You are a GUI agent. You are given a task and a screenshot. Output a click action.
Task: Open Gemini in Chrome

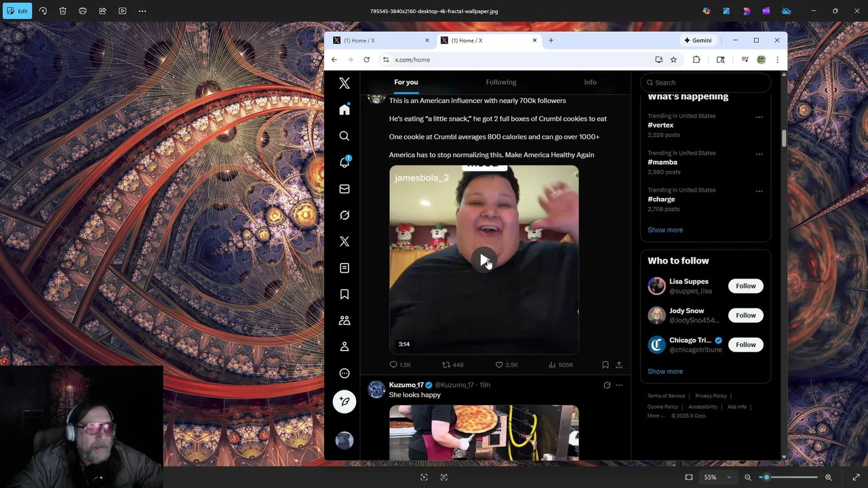[x=698, y=41]
